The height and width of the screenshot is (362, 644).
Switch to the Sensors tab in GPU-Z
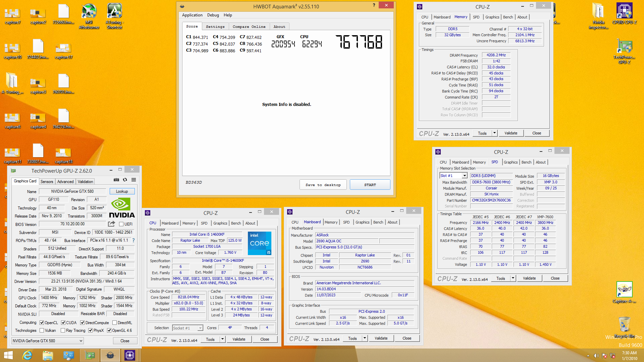47,181
